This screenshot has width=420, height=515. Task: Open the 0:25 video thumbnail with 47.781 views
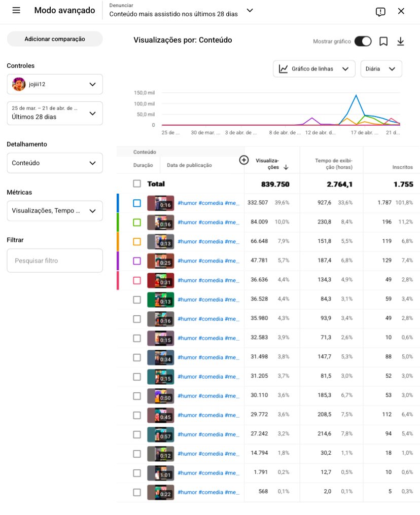[x=160, y=261]
